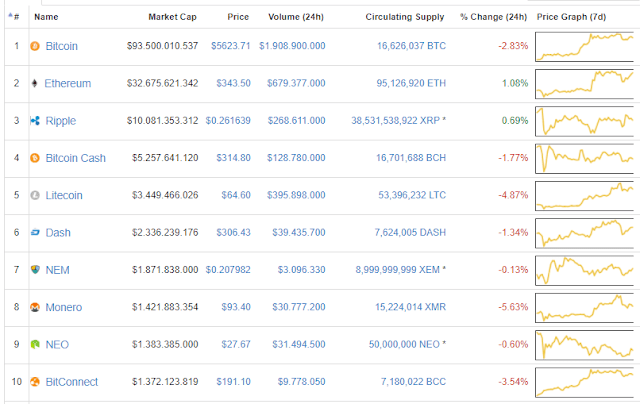This screenshot has height=404, width=640.
Task: Click NEM volume $3.096.330
Action: 302,270
